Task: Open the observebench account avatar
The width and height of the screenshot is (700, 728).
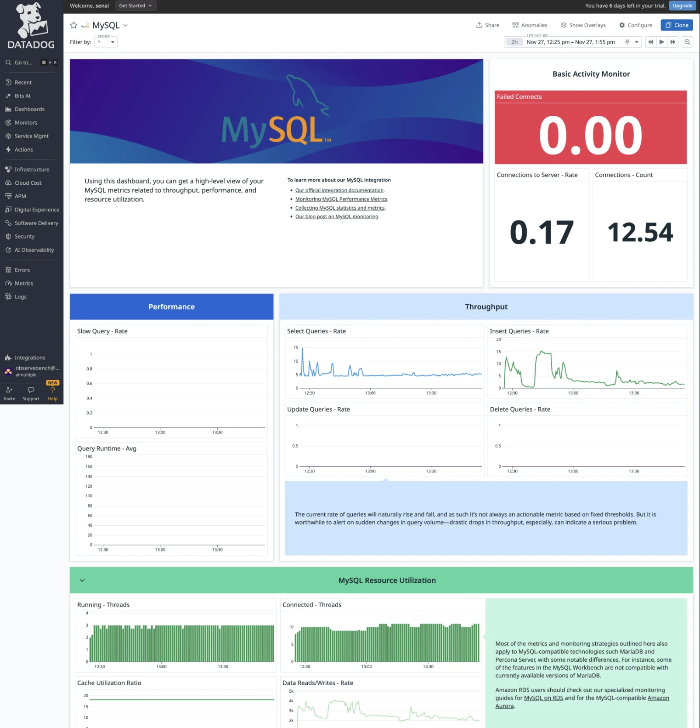Action: pyautogui.click(x=8, y=371)
